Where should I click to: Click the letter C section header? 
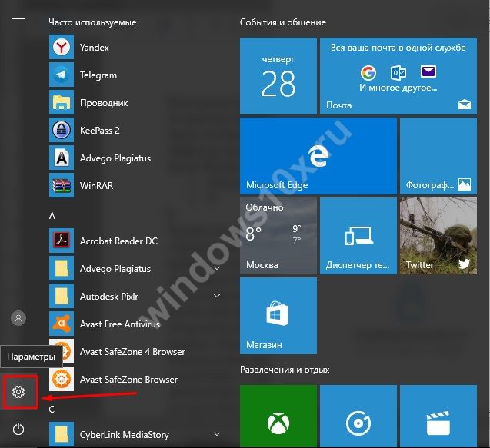[52, 410]
